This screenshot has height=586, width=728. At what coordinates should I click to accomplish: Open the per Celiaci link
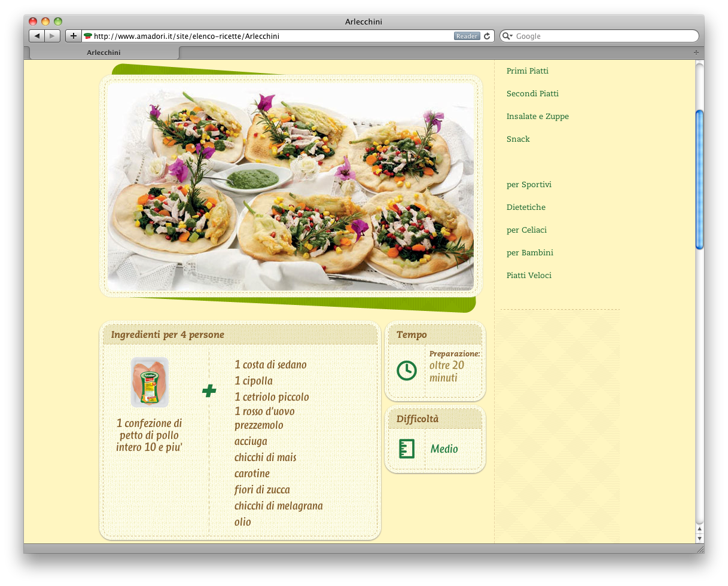pyautogui.click(x=526, y=230)
